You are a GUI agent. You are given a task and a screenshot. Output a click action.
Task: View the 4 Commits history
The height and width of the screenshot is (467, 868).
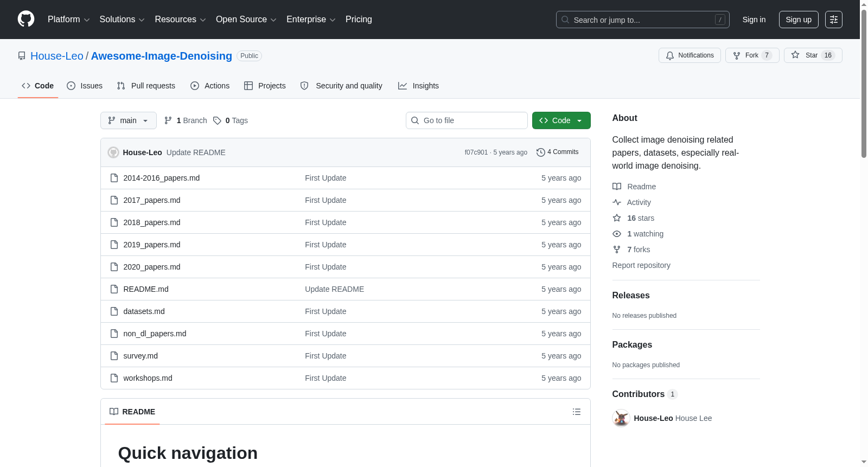pos(558,152)
